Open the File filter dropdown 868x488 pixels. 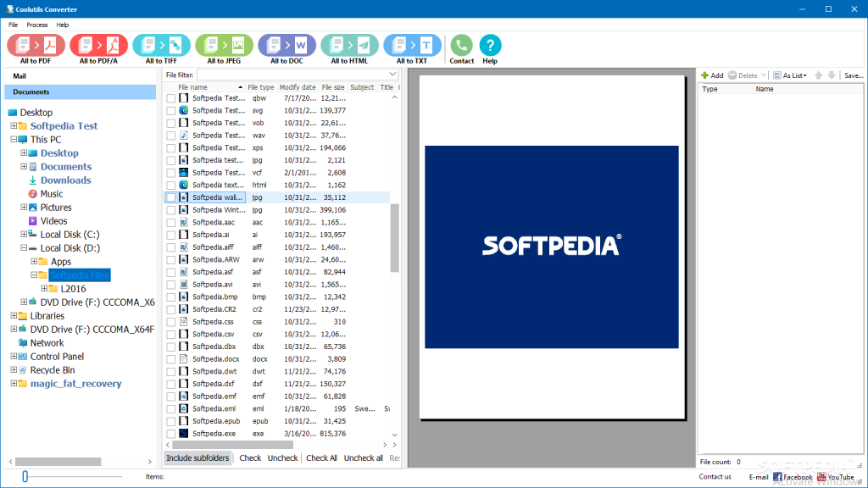pyautogui.click(x=392, y=75)
